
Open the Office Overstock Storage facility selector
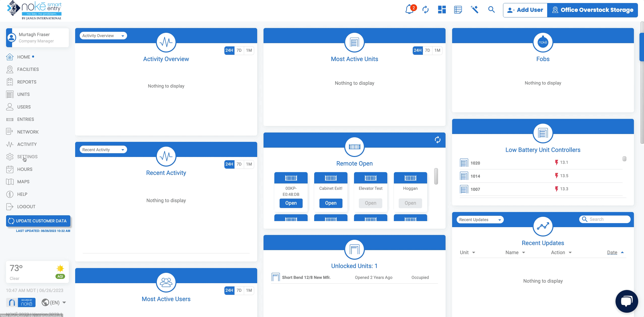click(592, 10)
